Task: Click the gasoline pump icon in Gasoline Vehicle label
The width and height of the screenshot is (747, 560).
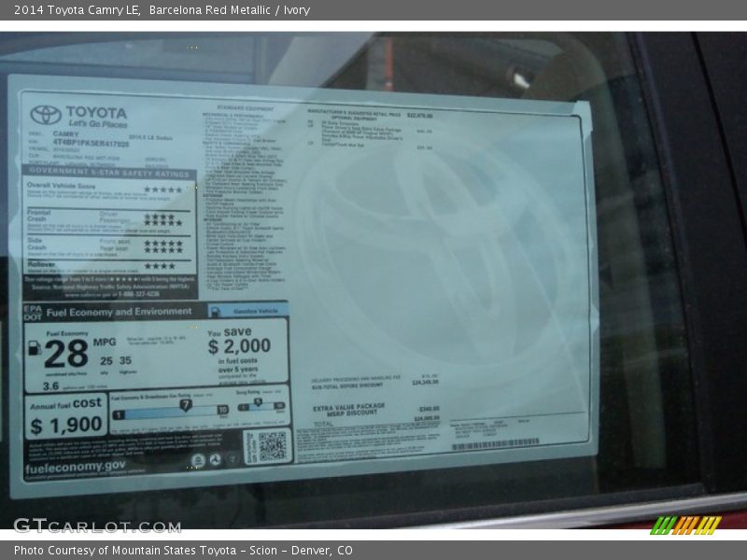Action: pos(215,312)
